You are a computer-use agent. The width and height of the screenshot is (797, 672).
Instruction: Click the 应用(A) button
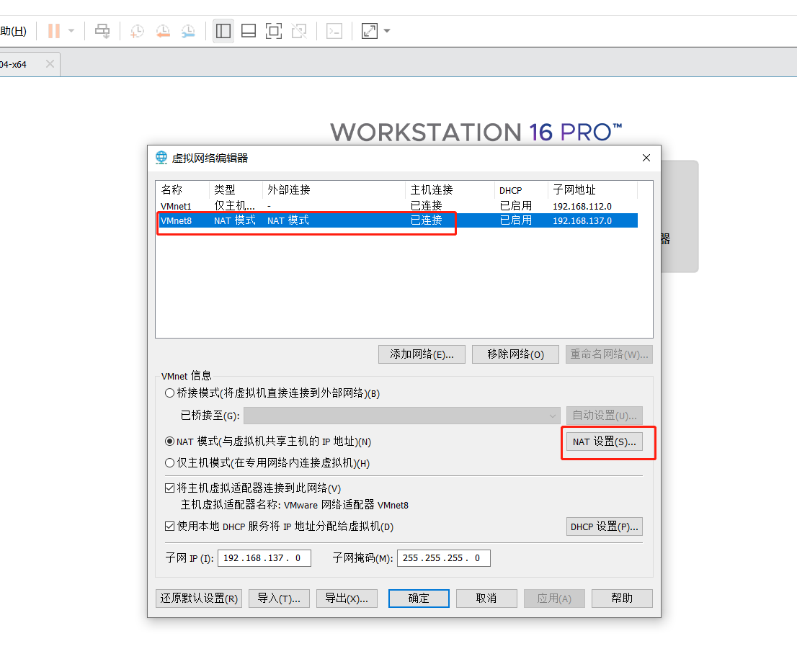pos(555,599)
